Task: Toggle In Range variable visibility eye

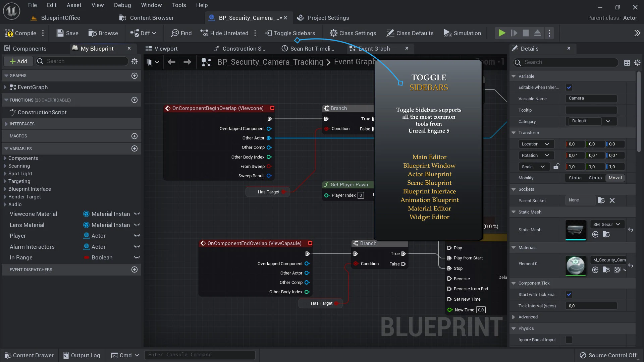Action: click(137, 257)
